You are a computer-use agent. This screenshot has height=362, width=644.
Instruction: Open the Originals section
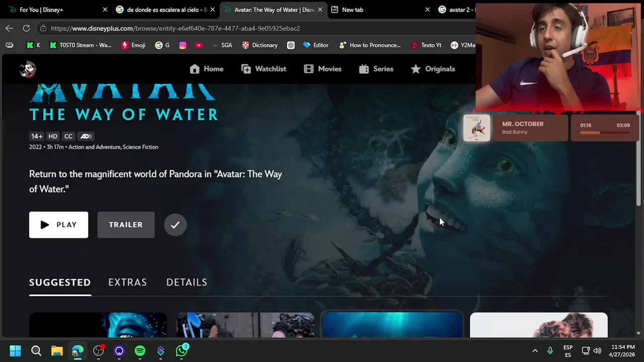click(x=433, y=69)
